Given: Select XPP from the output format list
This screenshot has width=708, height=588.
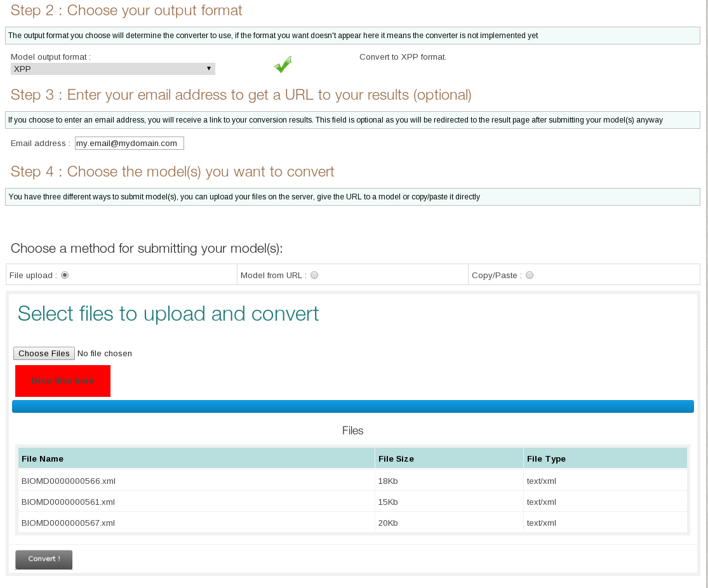Looking at the screenshot, I should click(x=112, y=69).
